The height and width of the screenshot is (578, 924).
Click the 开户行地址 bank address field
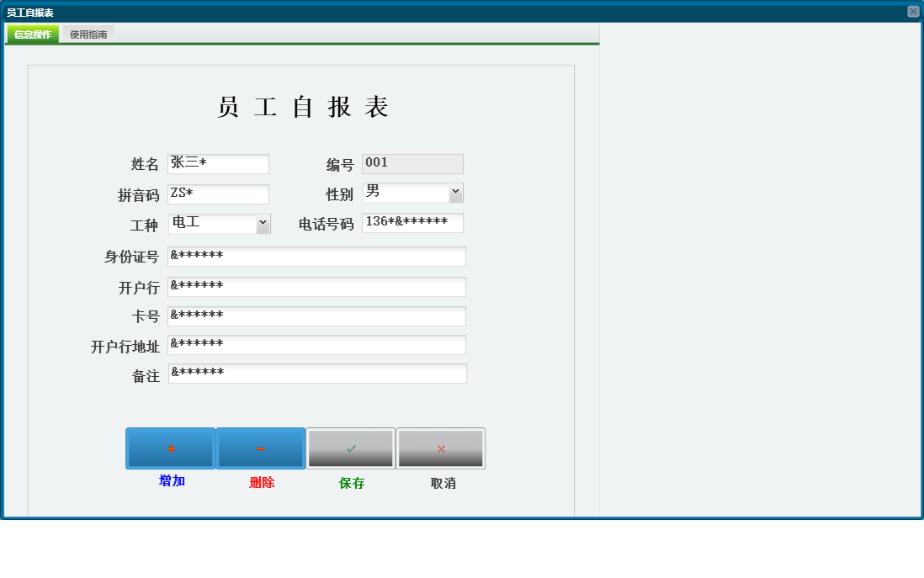click(x=316, y=345)
